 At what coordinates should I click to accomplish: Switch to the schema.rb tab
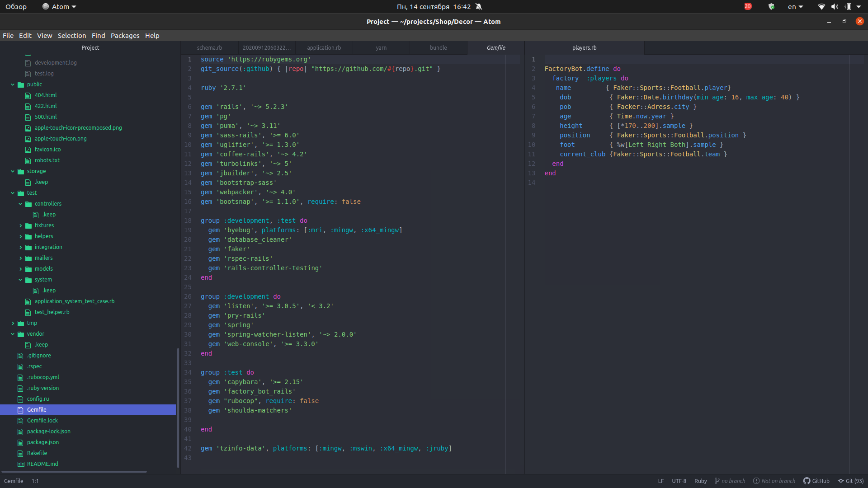pyautogui.click(x=209, y=48)
